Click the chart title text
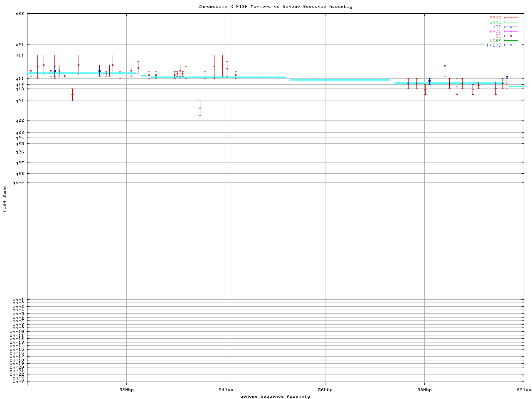The width and height of the screenshot is (532, 399). point(275,7)
